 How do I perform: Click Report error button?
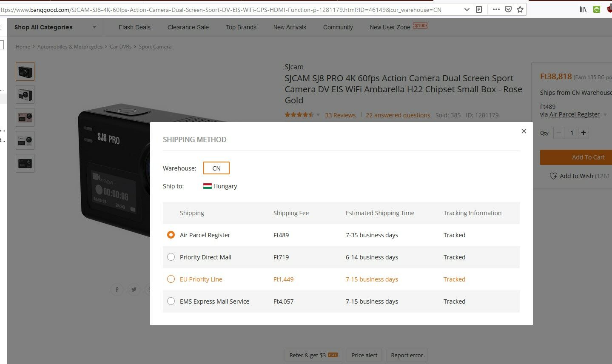click(x=407, y=355)
